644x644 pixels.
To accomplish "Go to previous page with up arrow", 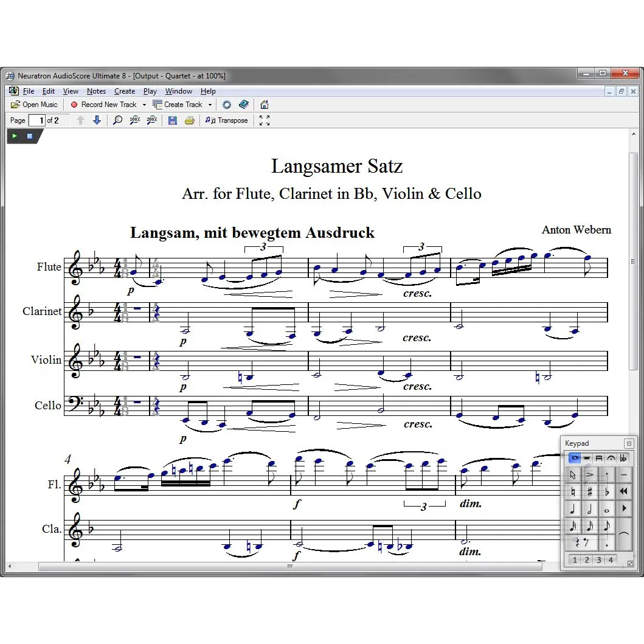I will (80, 120).
